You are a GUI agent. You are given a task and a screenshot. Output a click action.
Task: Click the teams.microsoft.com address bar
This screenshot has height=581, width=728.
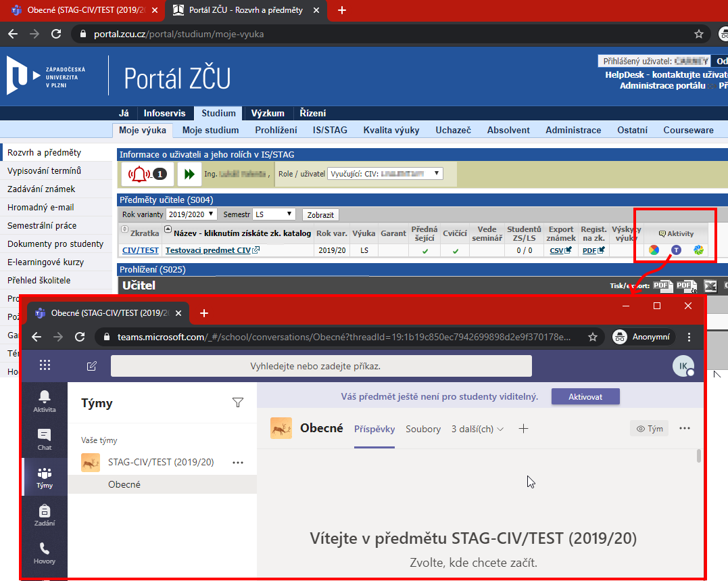(344, 337)
